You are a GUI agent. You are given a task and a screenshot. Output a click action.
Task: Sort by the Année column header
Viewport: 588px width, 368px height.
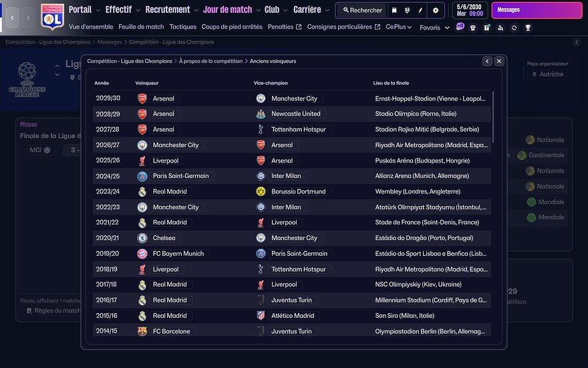pyautogui.click(x=102, y=83)
